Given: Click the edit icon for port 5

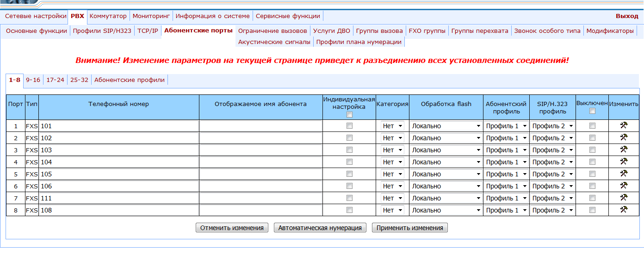Looking at the screenshot, I should click(623, 174).
